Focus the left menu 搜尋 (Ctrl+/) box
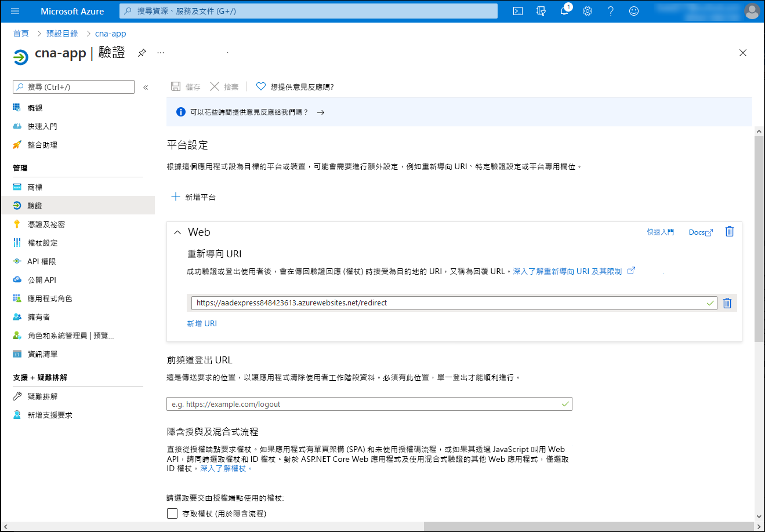This screenshot has width=765, height=532. tap(74, 87)
